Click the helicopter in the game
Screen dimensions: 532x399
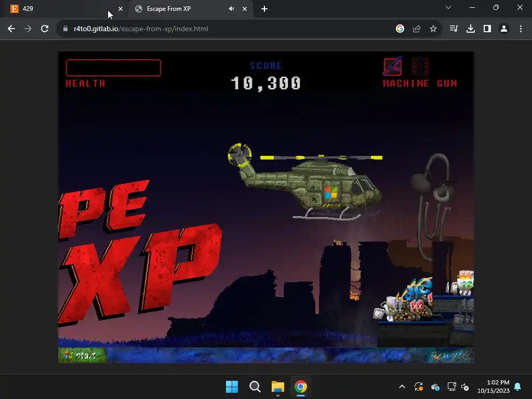coord(305,181)
